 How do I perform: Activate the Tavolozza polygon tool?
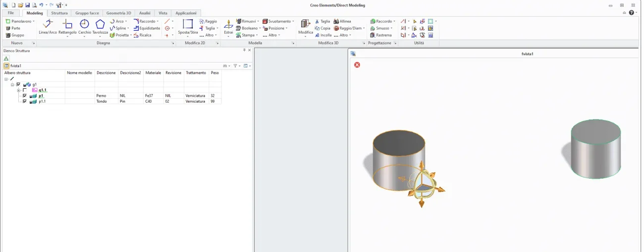(x=100, y=27)
